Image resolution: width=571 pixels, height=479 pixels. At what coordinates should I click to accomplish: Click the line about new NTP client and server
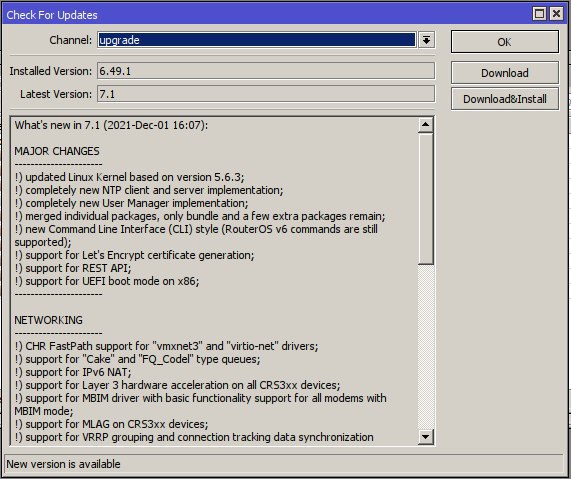pos(149,190)
